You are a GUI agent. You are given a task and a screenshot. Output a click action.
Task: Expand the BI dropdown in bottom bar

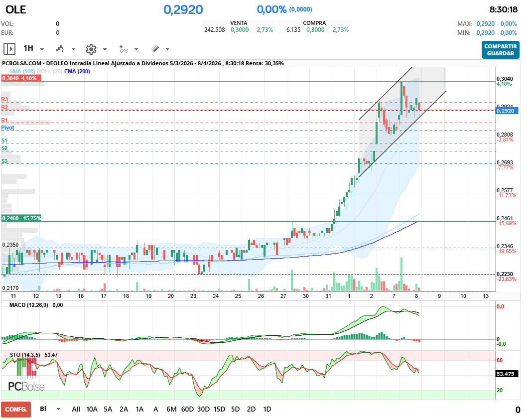[58, 409]
